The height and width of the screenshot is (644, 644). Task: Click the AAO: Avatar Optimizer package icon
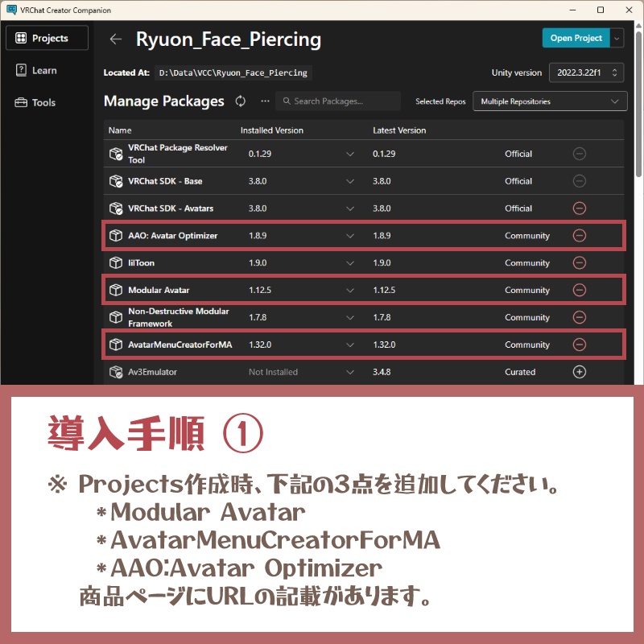click(x=116, y=236)
